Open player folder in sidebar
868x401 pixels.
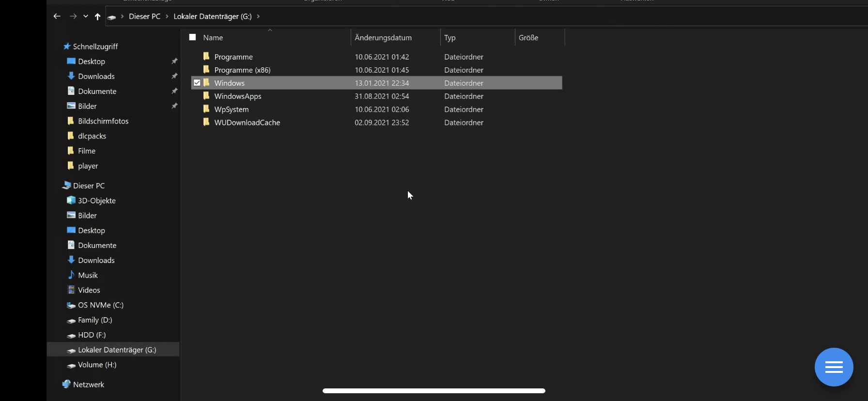point(88,166)
